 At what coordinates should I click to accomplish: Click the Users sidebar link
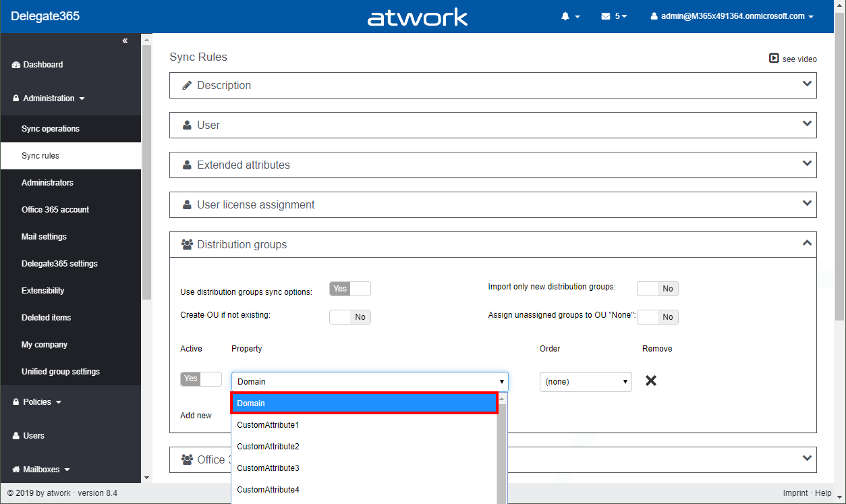point(34,436)
